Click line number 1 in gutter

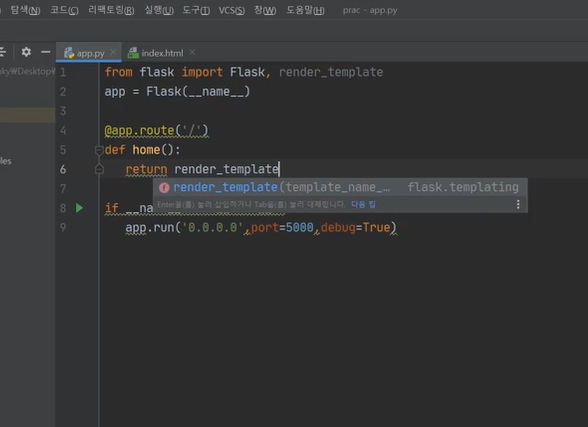tap(63, 72)
